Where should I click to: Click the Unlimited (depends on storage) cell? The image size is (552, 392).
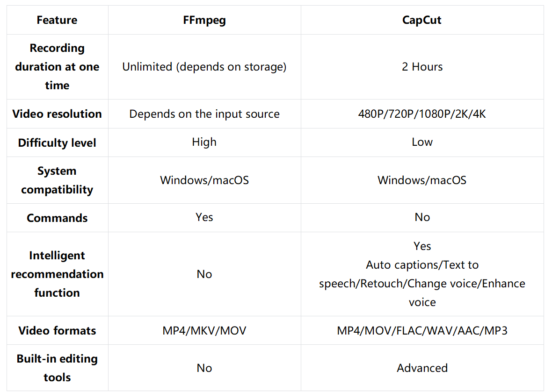pyautogui.click(x=204, y=67)
